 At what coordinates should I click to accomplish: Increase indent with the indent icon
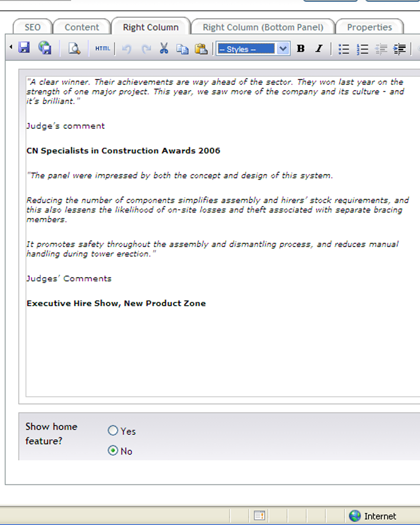(x=399, y=49)
